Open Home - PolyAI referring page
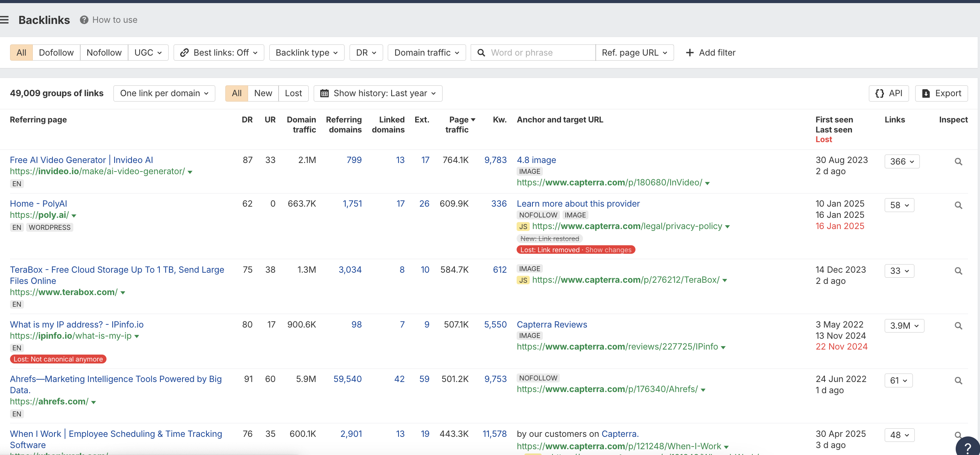 [39, 204]
